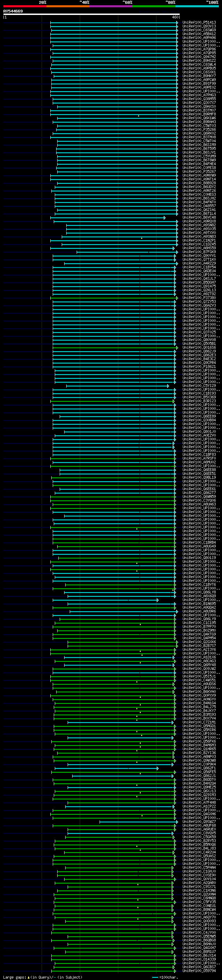Select label UniRef100_A1D1X6
The height and width of the screenshot is (980, 222).
[x=199, y=657]
